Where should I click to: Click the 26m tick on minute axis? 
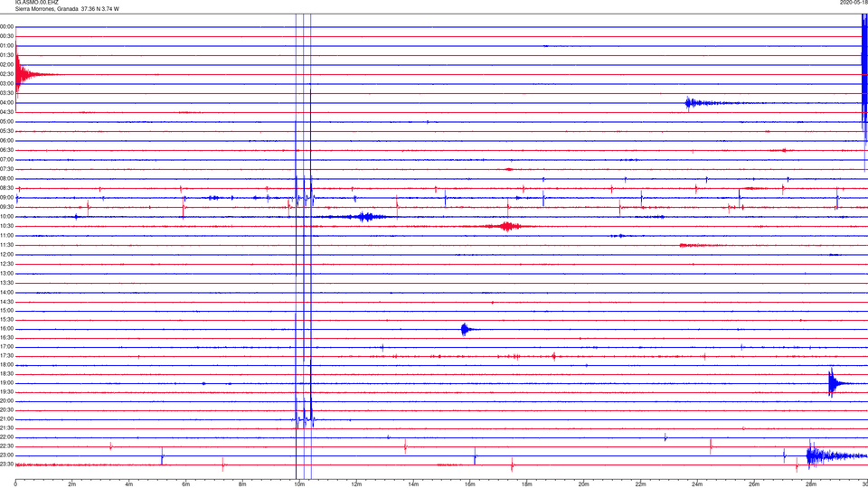(x=754, y=484)
